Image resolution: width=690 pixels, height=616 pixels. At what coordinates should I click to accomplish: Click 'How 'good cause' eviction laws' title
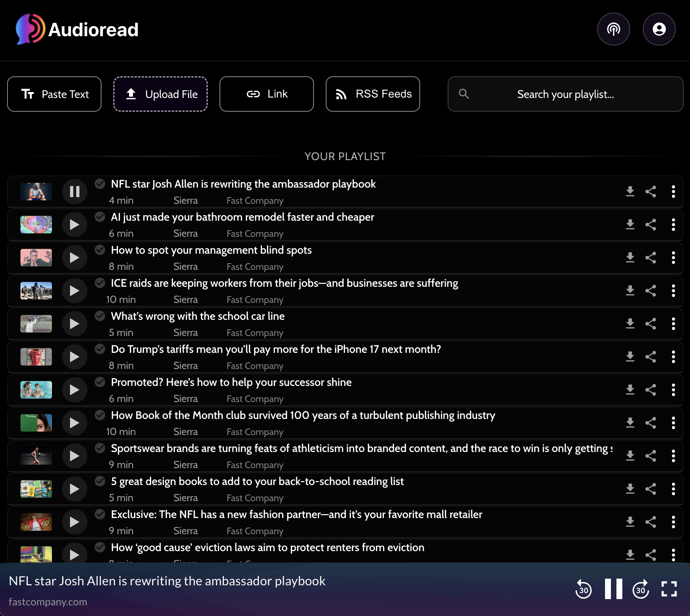point(268,547)
